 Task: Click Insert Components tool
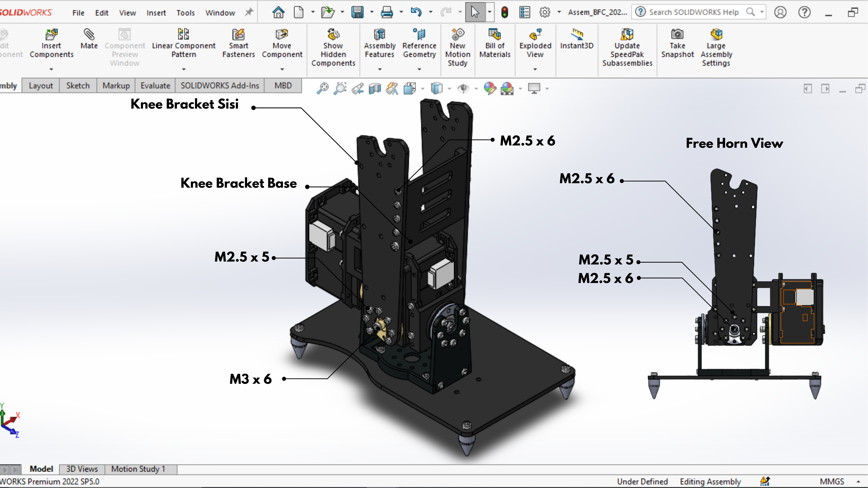52,43
